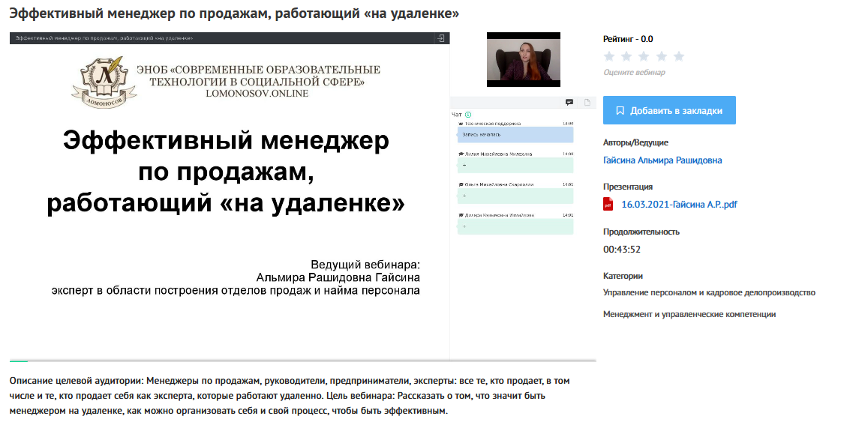Screen dimensions: 868x425
Task: Click the Добавить в закладки button
Action: pyautogui.click(x=669, y=110)
